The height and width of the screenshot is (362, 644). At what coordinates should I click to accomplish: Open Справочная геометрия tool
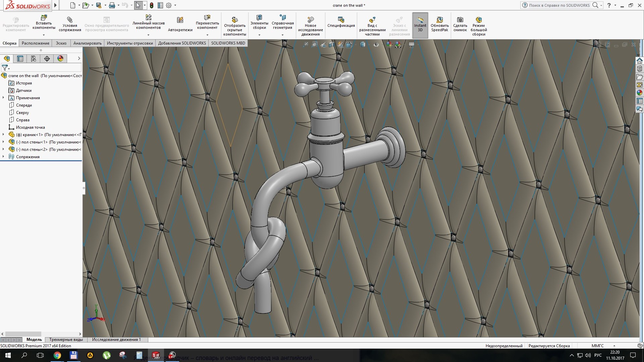(282, 22)
